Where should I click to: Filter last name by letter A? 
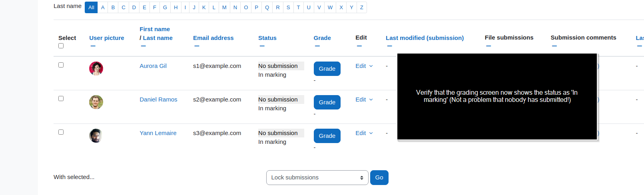(x=103, y=7)
